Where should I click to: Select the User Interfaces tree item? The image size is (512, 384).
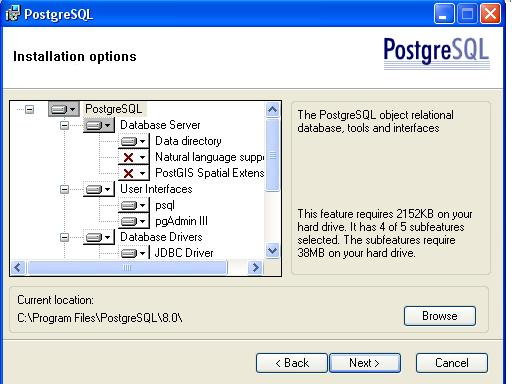tap(156, 189)
